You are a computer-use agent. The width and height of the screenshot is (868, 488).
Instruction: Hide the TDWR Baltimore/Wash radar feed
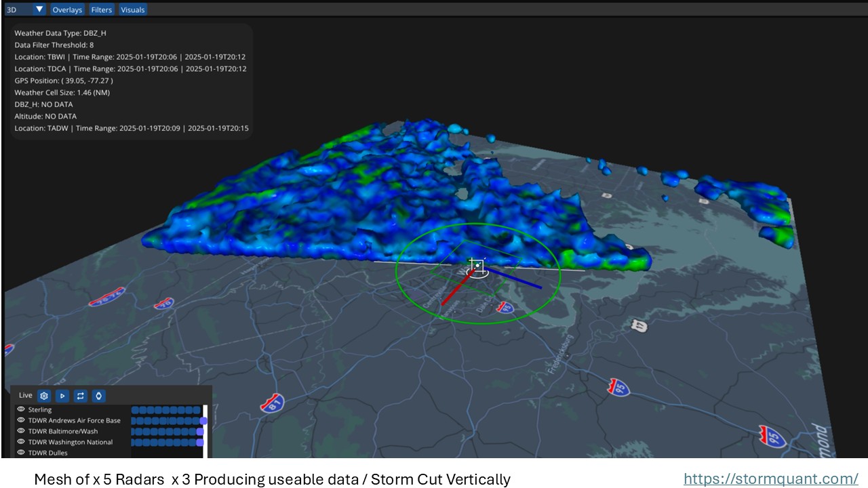(20, 431)
